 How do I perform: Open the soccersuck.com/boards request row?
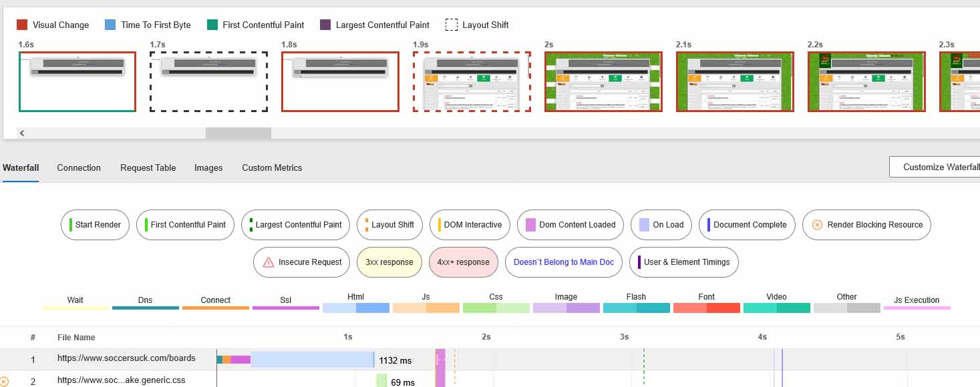126,358
